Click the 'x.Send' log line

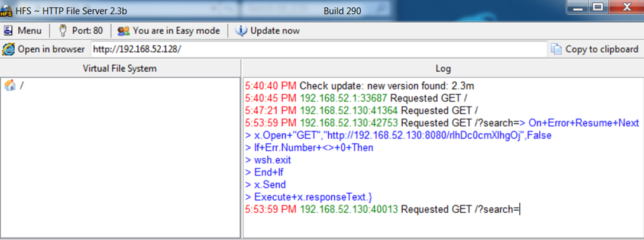(266, 185)
